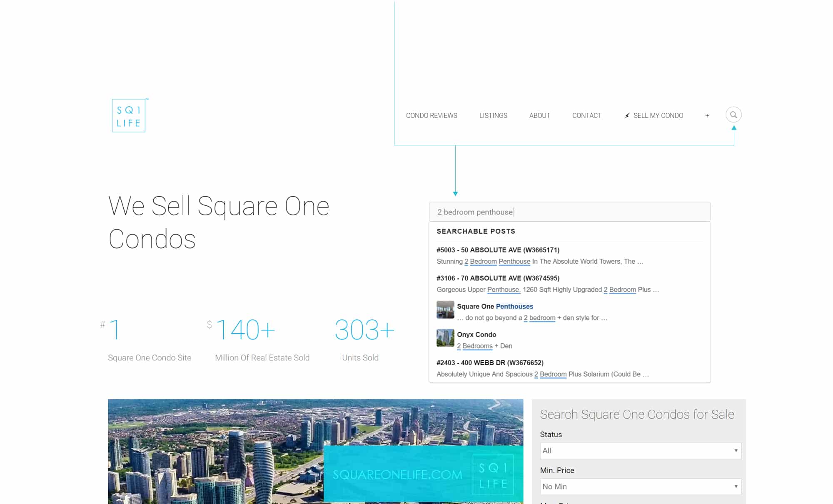Click 'do not go beyond a 2 bedroom' snippet

click(x=532, y=318)
